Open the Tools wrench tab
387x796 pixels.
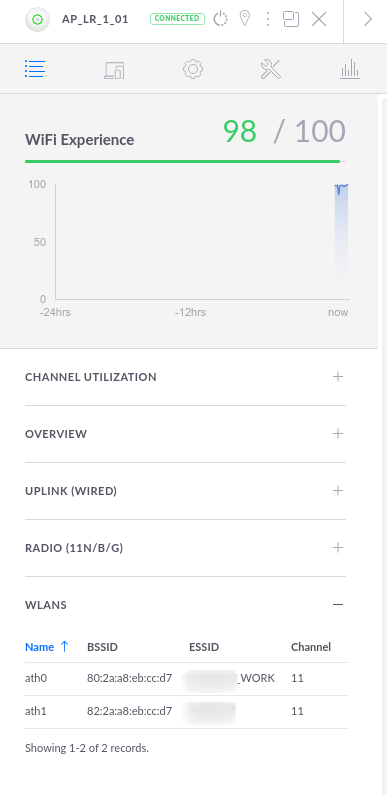point(271,69)
